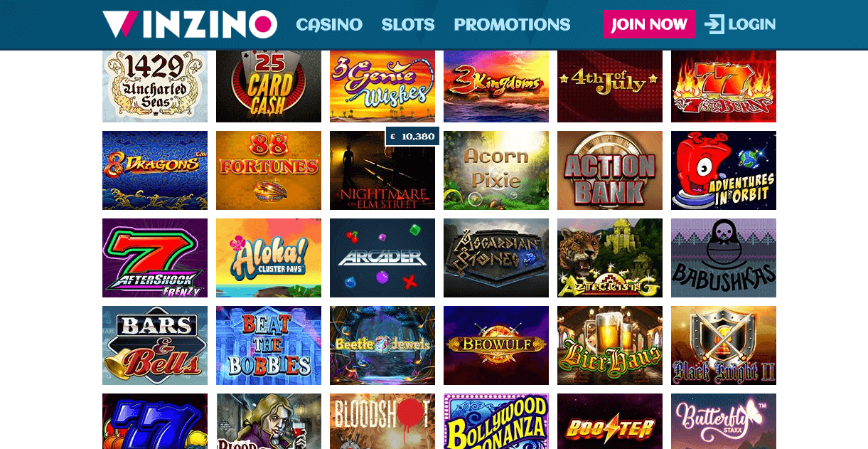868x449 pixels.
Task: Select the Bars & Bells slot
Action: tap(155, 346)
